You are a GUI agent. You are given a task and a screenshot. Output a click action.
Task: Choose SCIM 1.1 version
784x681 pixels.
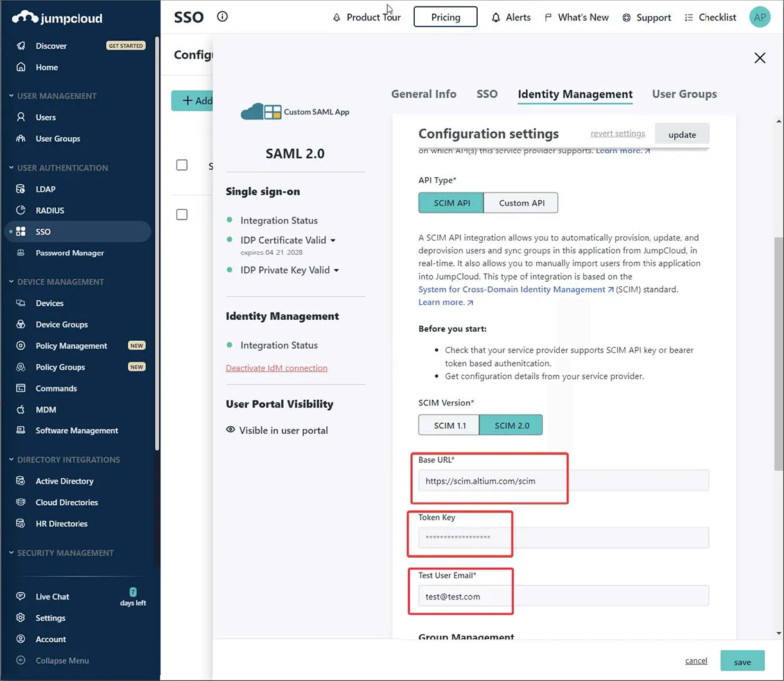coord(449,425)
